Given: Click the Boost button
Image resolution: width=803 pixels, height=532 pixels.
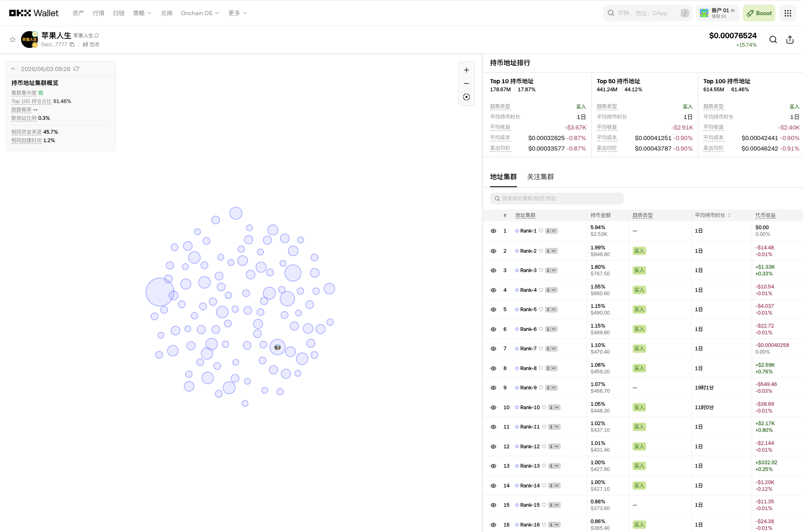Looking at the screenshot, I should tap(759, 13).
